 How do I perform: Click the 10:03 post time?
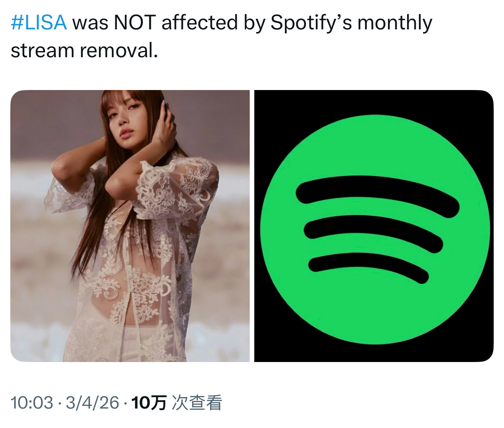32,403
